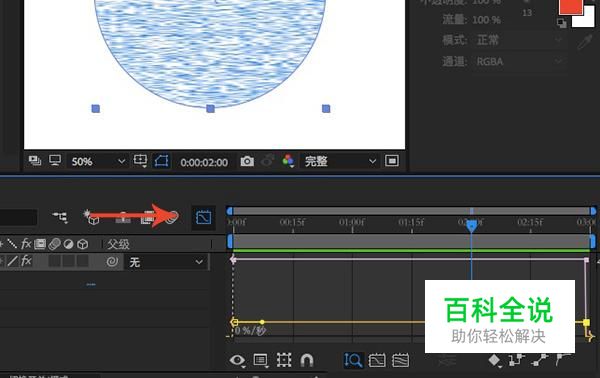Viewport: 600px width, 378px height.
Task: Click the 父级 column header
Action: pos(118,244)
